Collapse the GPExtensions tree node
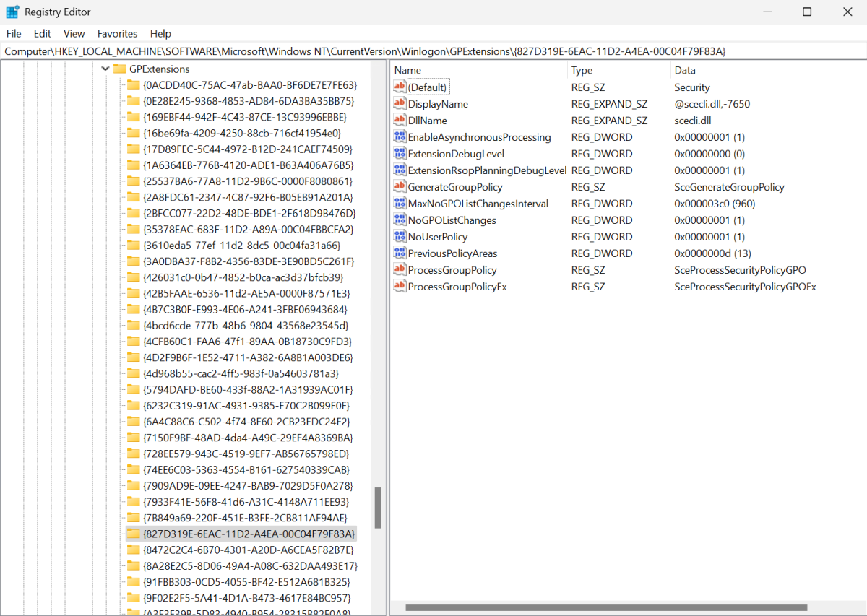 point(105,69)
